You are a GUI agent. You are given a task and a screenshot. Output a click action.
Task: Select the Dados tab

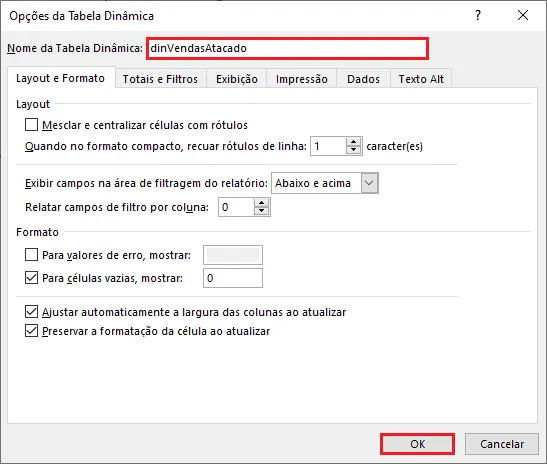point(364,79)
